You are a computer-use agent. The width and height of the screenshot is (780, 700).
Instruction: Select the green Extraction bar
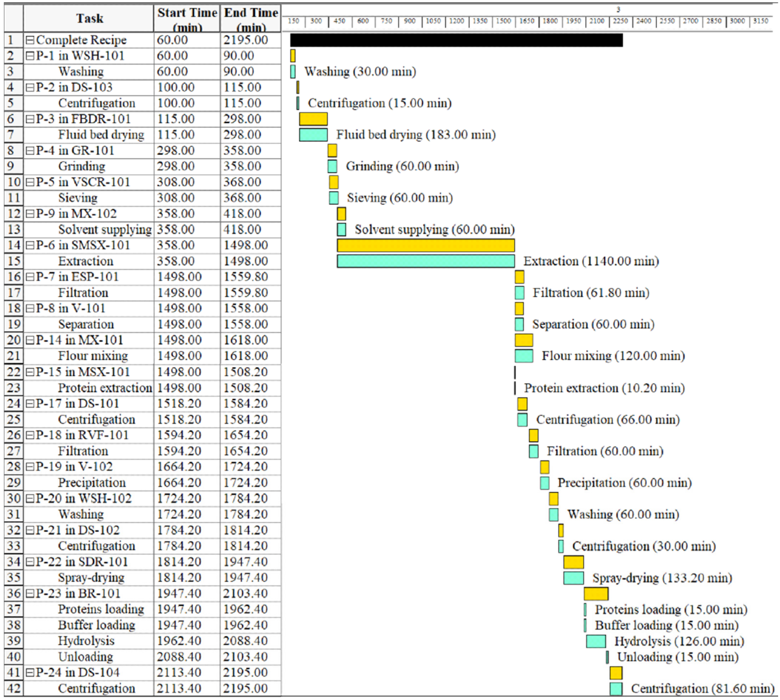click(x=426, y=261)
